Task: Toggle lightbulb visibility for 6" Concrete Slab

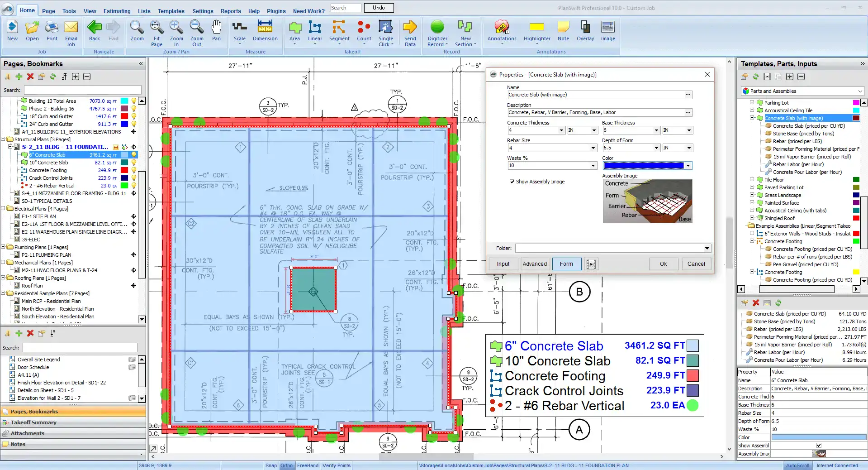Action: click(134, 155)
